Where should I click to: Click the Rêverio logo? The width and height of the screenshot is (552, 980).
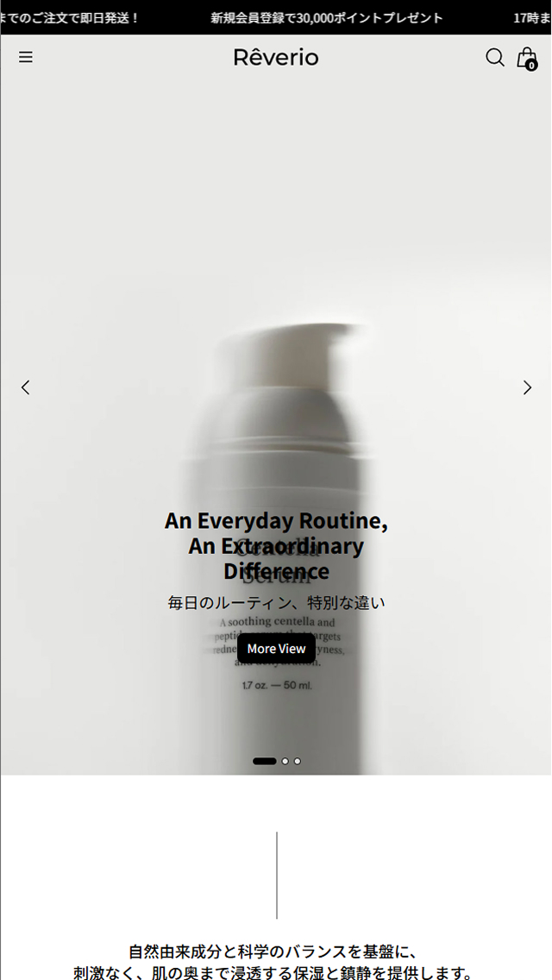(276, 58)
